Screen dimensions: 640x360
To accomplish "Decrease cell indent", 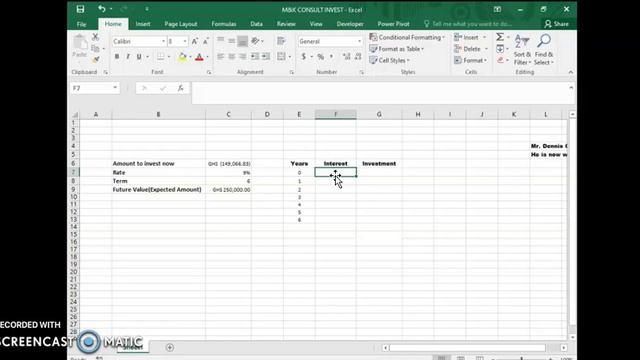I will 255,57.
